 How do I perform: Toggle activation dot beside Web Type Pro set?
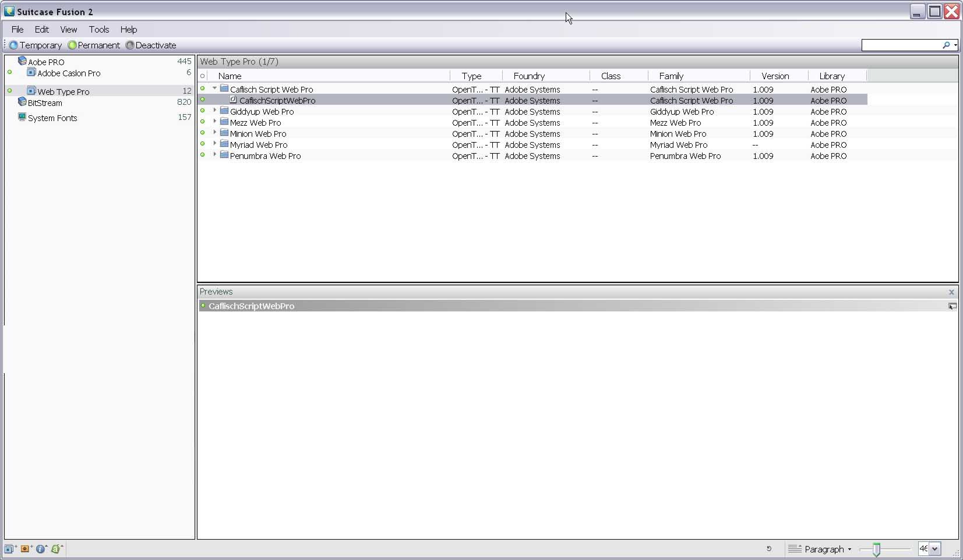tap(10, 91)
